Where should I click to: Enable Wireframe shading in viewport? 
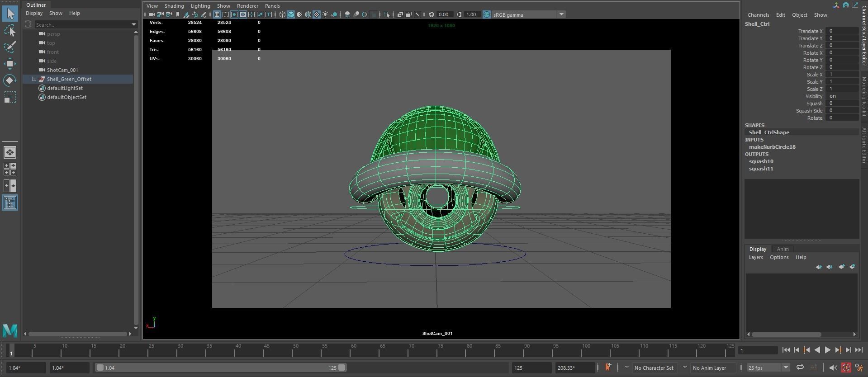[x=282, y=14]
